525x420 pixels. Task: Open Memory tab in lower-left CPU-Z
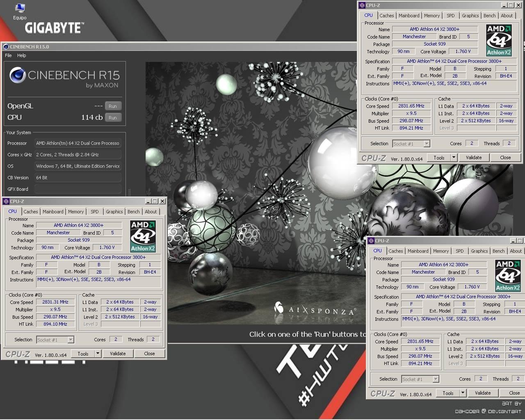tap(76, 212)
